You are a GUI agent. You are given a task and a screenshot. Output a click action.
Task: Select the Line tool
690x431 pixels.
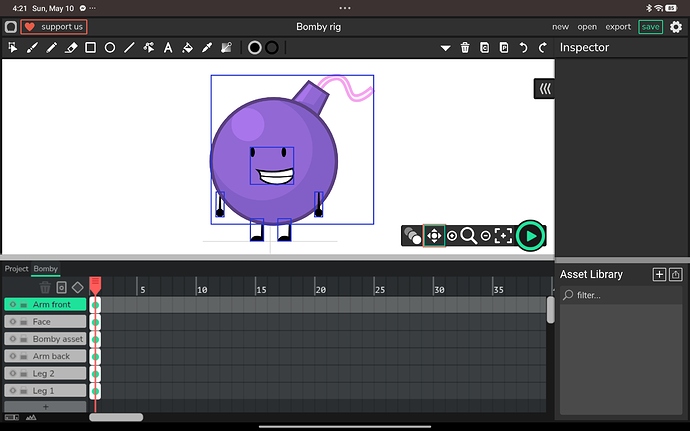point(129,48)
